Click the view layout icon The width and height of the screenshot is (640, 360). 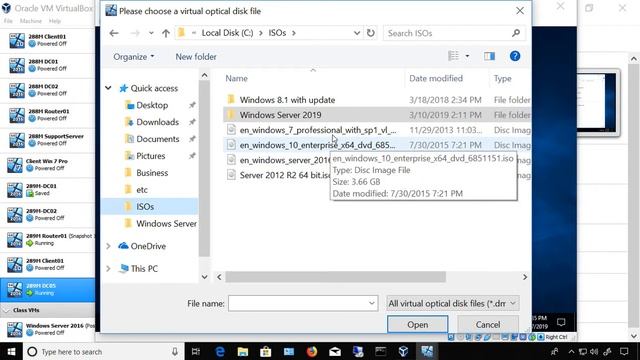point(453,56)
